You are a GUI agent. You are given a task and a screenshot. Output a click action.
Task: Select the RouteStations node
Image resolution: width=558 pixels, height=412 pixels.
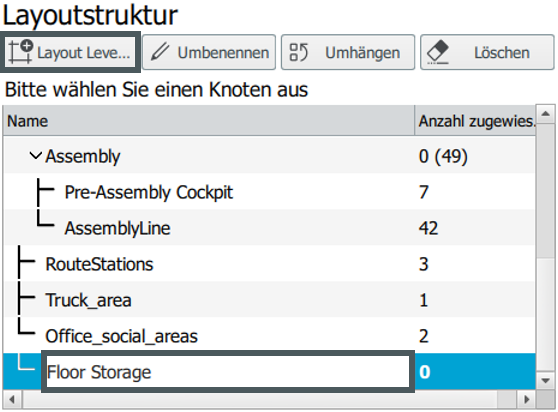(x=99, y=264)
